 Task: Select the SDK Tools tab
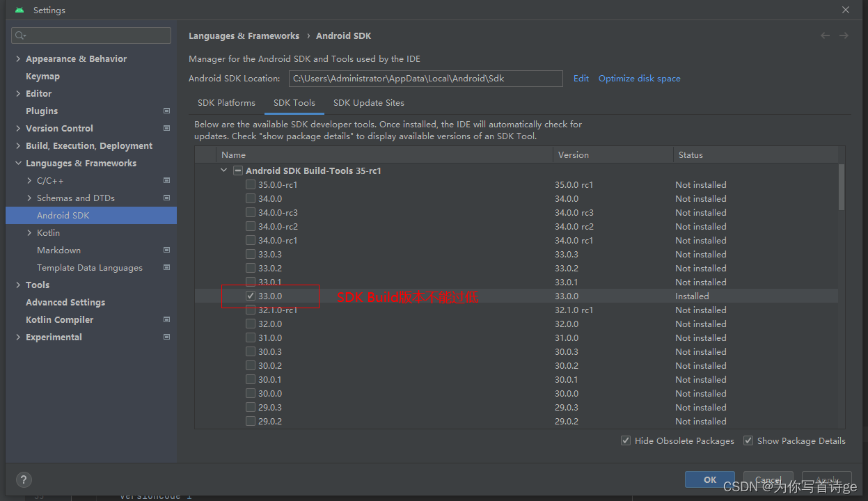294,102
